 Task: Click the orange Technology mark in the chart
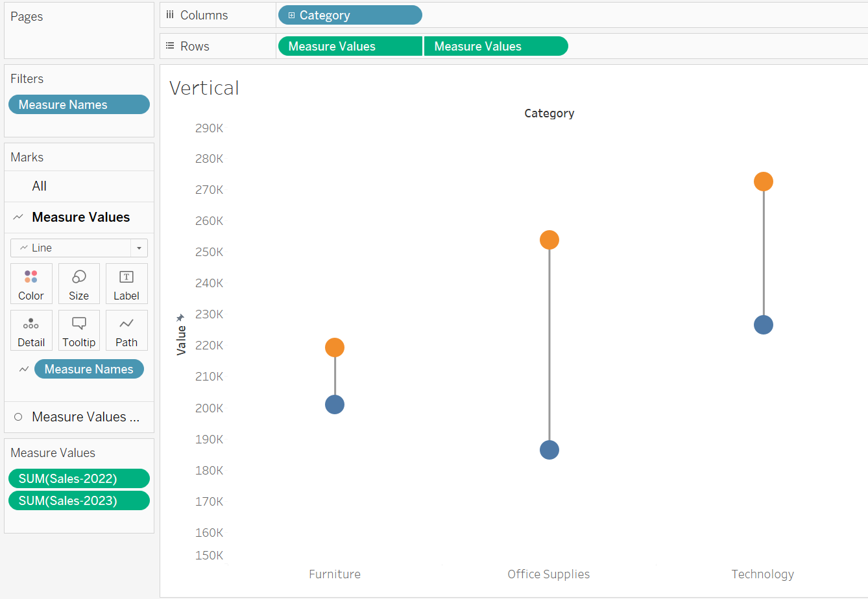click(763, 182)
